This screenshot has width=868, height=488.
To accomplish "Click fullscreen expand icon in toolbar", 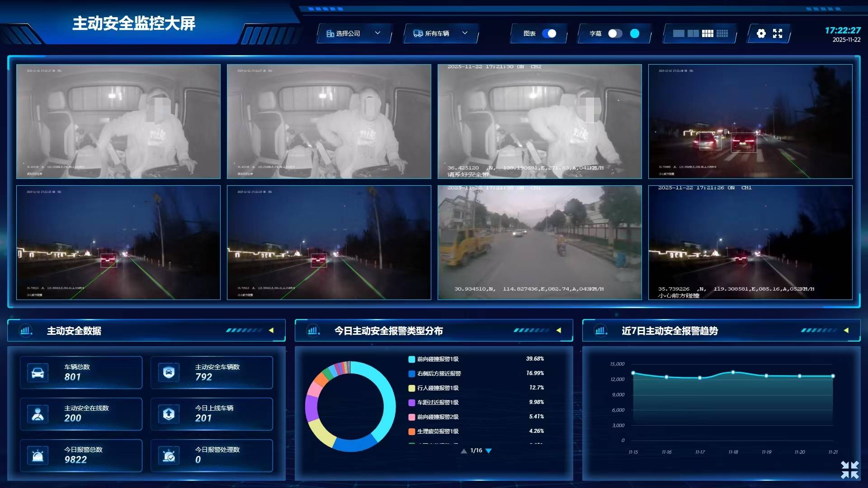I will 778,33.
